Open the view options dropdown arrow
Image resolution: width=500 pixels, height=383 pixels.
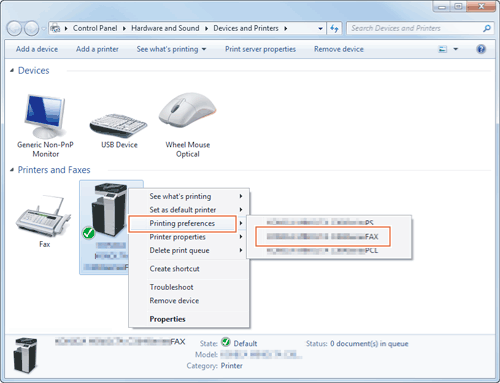(x=456, y=49)
